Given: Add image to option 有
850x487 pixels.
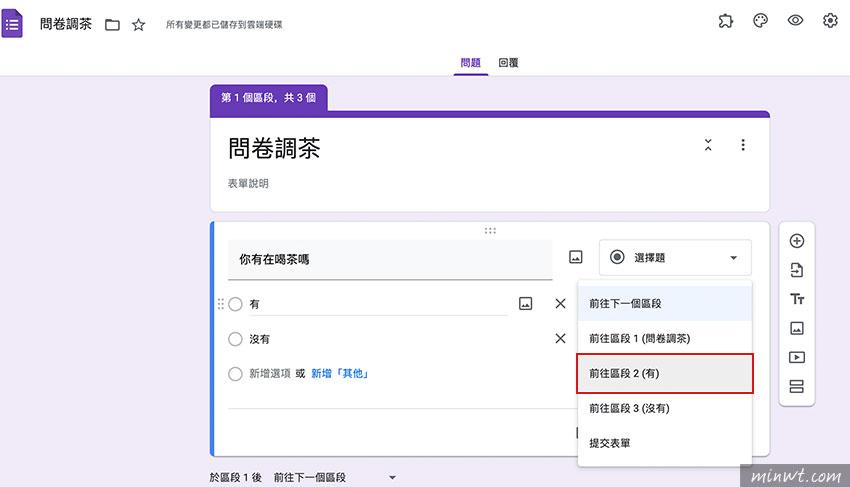Looking at the screenshot, I should pyautogui.click(x=525, y=304).
